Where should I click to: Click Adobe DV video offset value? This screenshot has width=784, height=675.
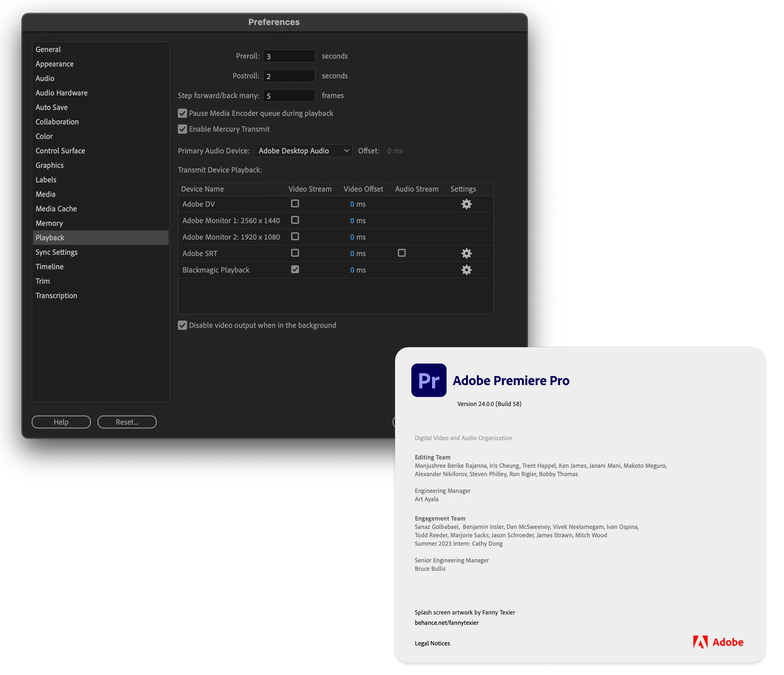358,204
